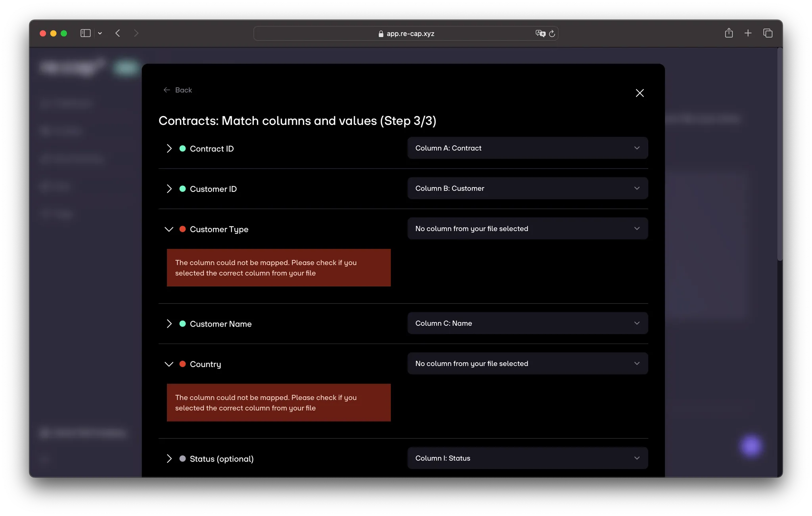Screen dimensions: 812x516
Task: Click the close dialog X icon
Action: [640, 93]
